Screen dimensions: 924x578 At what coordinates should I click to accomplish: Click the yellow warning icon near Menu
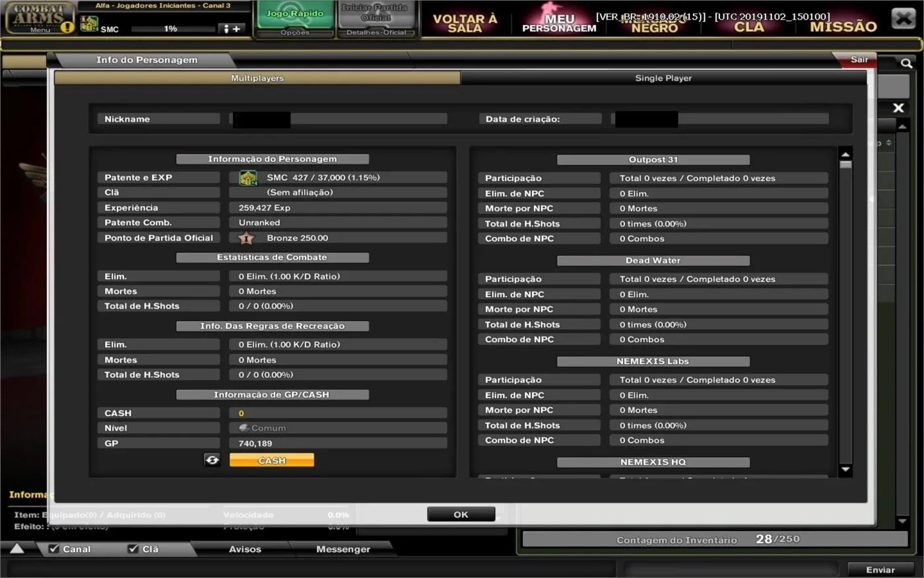pos(67,27)
